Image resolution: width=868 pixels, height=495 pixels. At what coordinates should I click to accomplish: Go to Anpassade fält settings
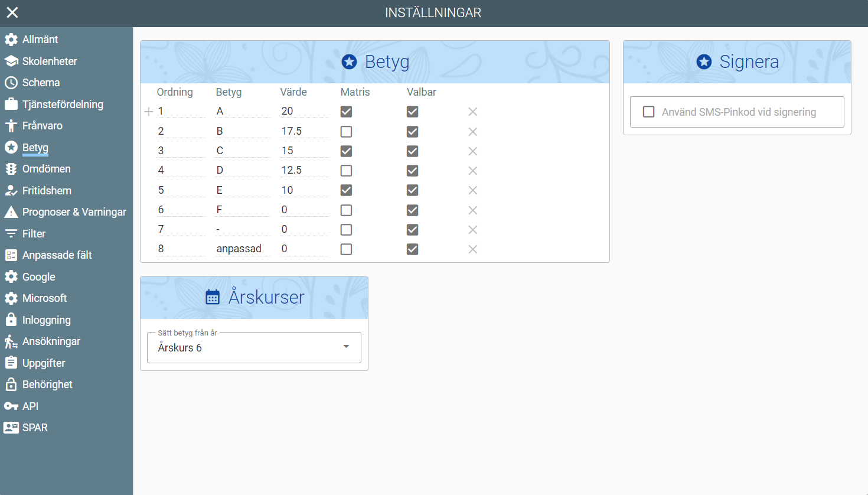point(57,255)
